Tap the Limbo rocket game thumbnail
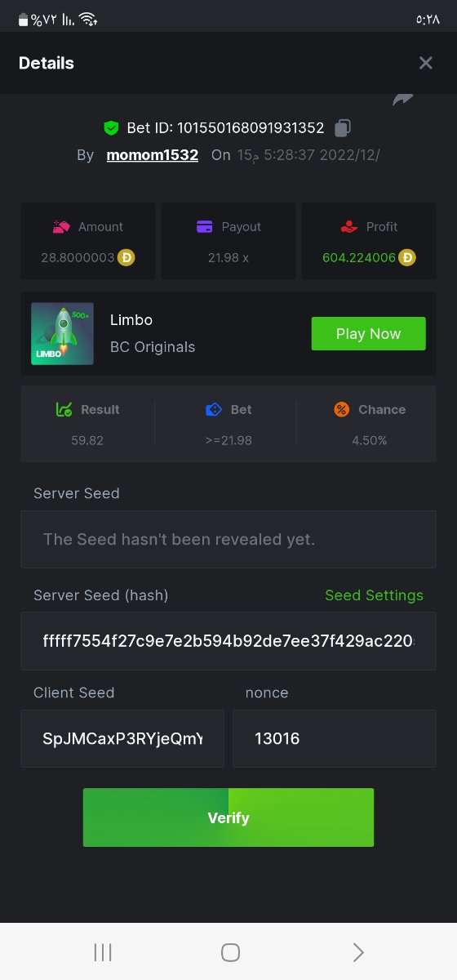This screenshot has width=457, height=980. [x=62, y=333]
